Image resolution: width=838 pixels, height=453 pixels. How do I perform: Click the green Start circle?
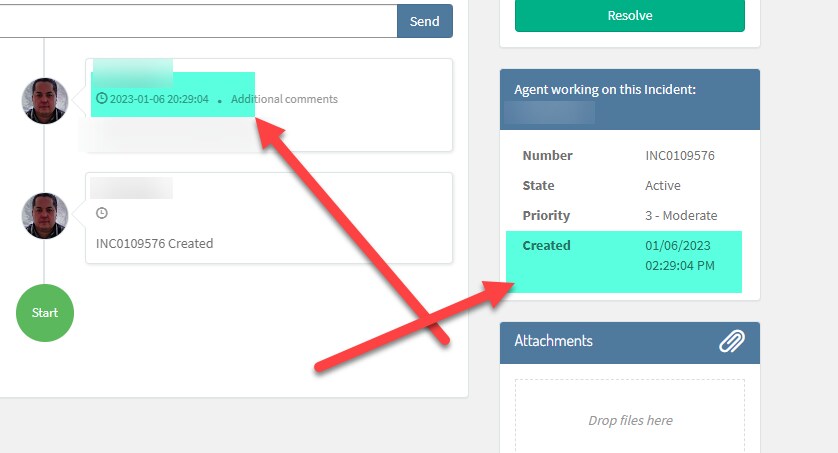click(45, 313)
